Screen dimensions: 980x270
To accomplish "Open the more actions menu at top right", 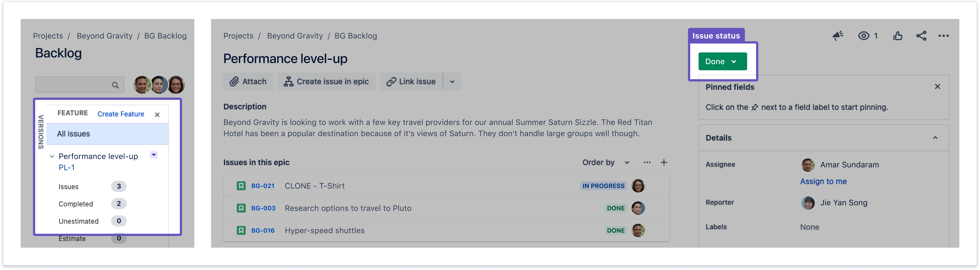I will click(x=944, y=36).
